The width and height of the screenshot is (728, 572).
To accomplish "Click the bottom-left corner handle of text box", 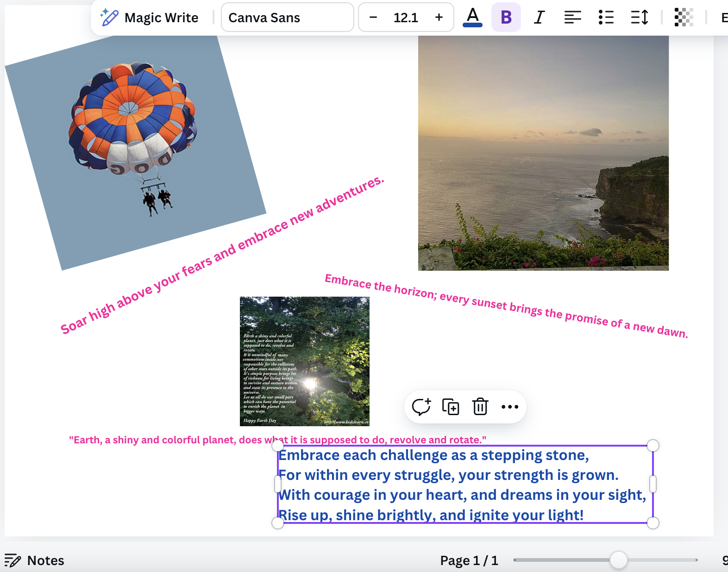I will point(277,523).
